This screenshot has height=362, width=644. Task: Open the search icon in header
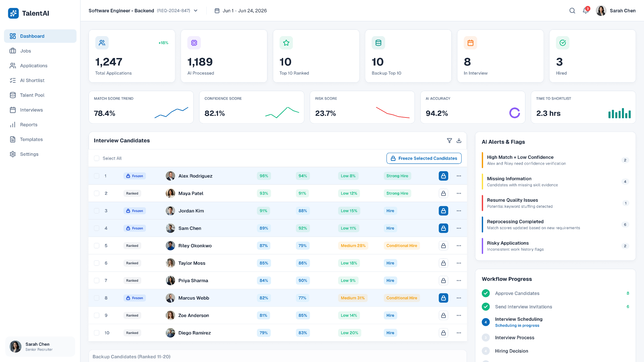pyautogui.click(x=572, y=11)
